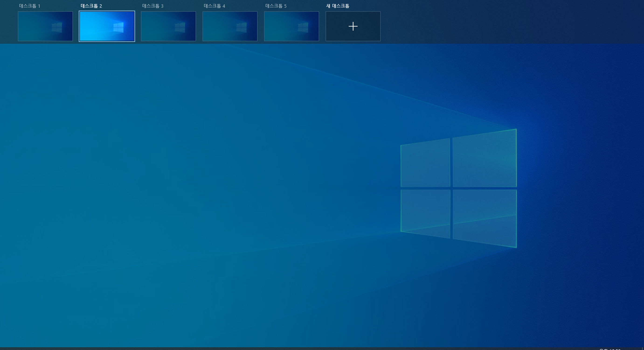Open the taskbar clock at bottom right
Screen dimensions: 644x350
(610, 349)
